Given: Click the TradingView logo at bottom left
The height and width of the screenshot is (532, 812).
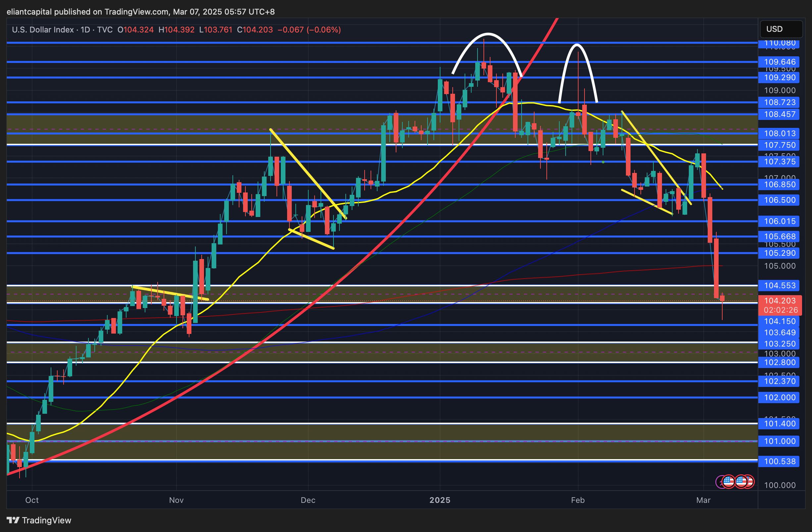Looking at the screenshot, I should [39, 520].
